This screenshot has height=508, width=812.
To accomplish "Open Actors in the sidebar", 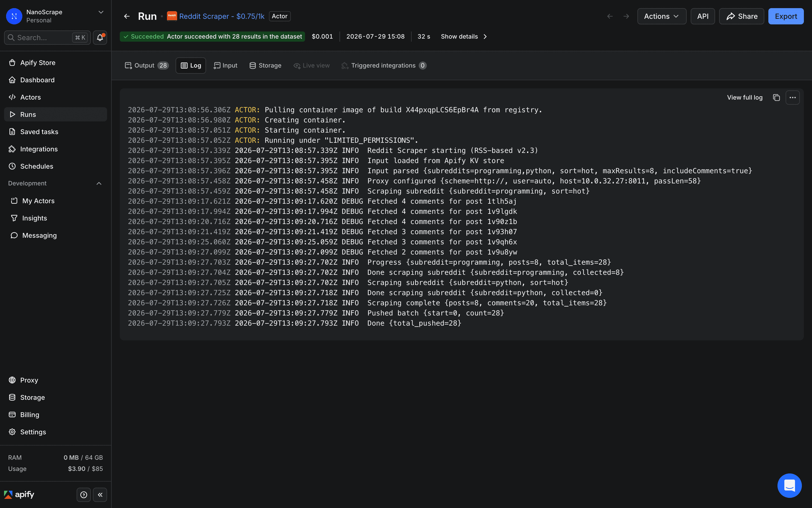I will 55,97.
